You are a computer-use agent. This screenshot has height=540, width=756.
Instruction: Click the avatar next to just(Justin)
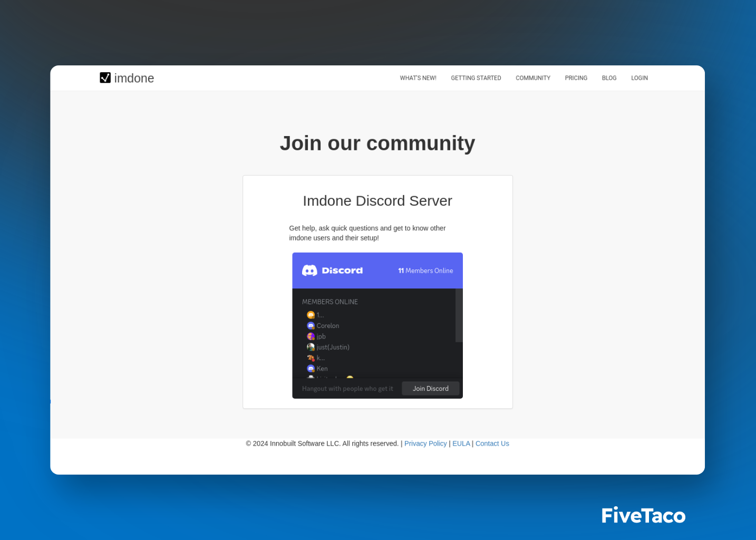(311, 347)
